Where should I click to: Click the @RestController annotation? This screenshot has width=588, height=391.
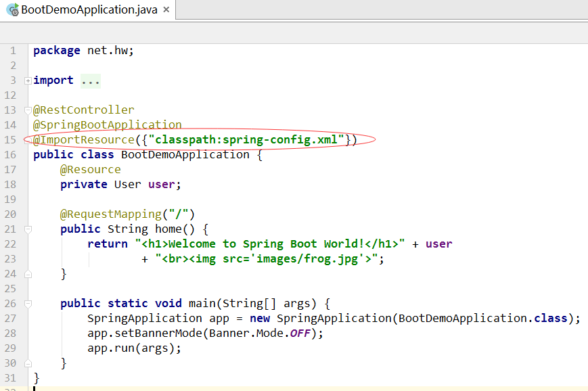tap(84, 110)
